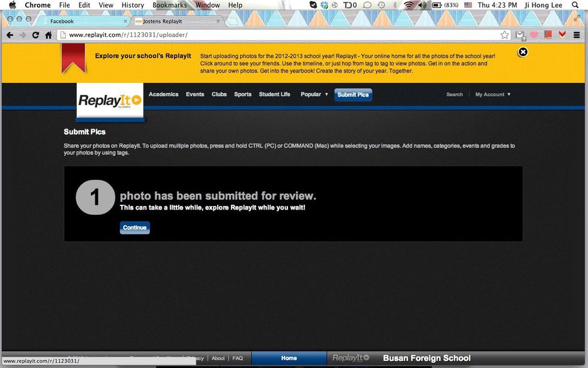
Task: Click the Chrome reload page icon
Action: (35, 35)
